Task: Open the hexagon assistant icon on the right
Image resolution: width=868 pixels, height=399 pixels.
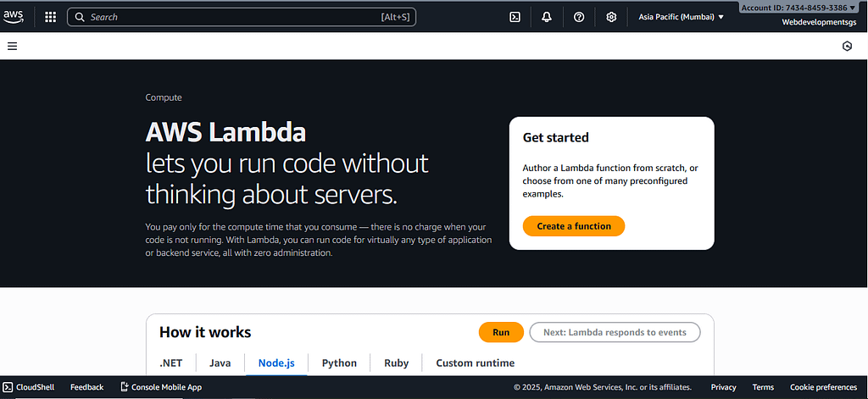Action: click(x=847, y=47)
